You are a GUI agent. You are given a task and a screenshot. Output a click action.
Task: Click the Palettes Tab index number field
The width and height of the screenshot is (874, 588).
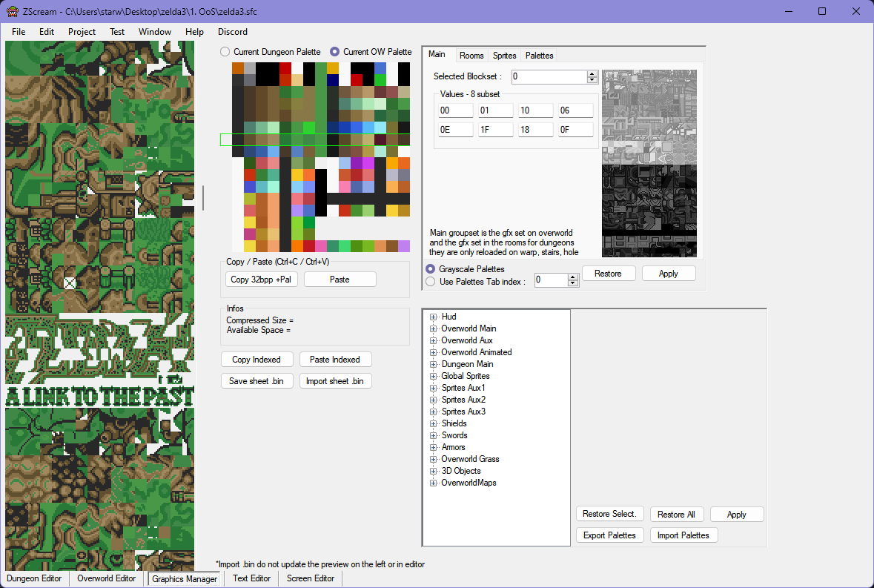[x=551, y=280]
